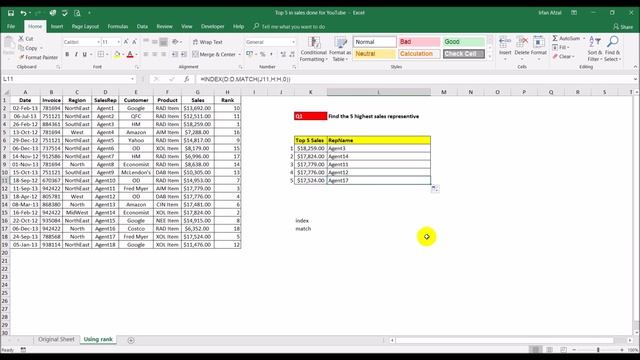This screenshot has width=640, height=360.
Task: Apply the Bad cell style
Action: [x=419, y=42]
